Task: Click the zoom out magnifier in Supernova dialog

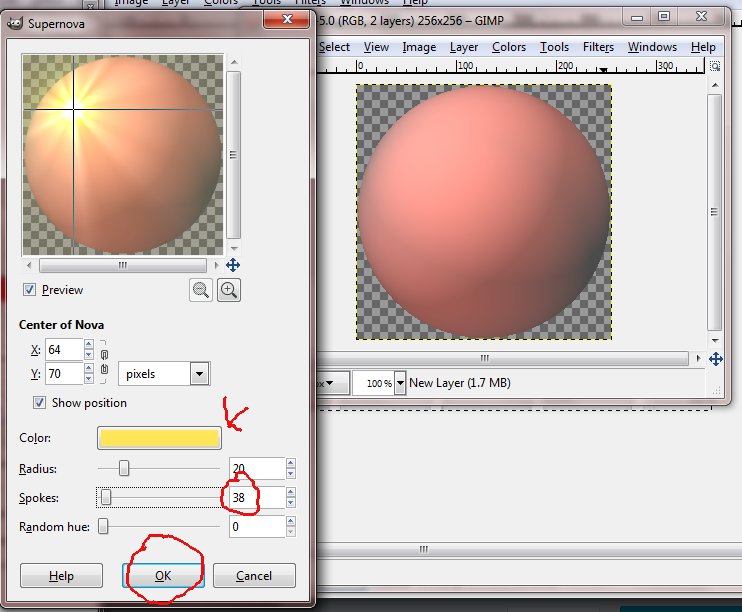Action: [201, 290]
